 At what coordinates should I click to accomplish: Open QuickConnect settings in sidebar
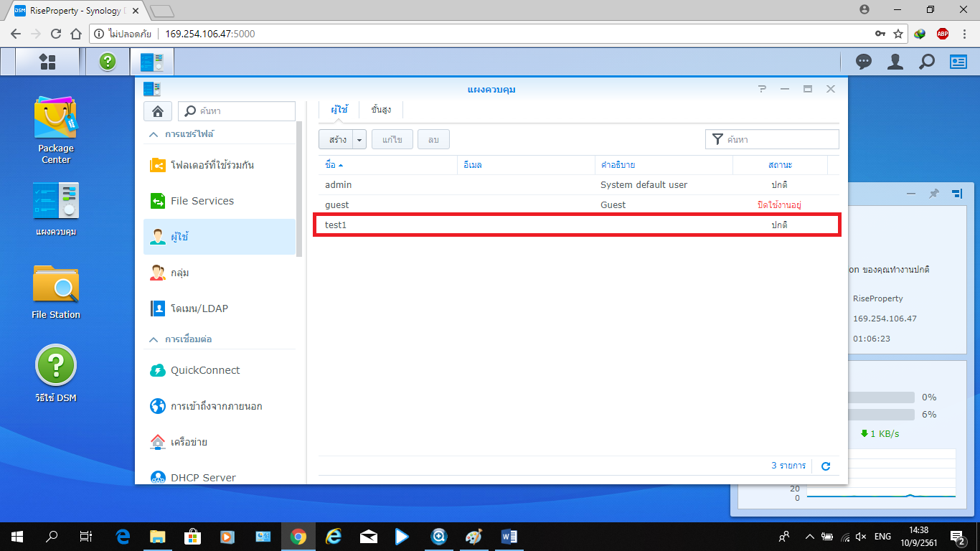pos(204,370)
